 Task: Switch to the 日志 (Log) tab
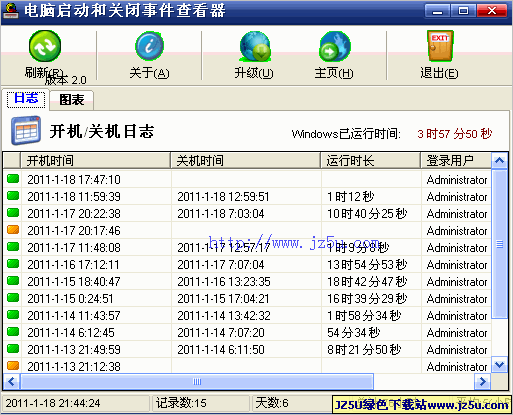coord(26,99)
